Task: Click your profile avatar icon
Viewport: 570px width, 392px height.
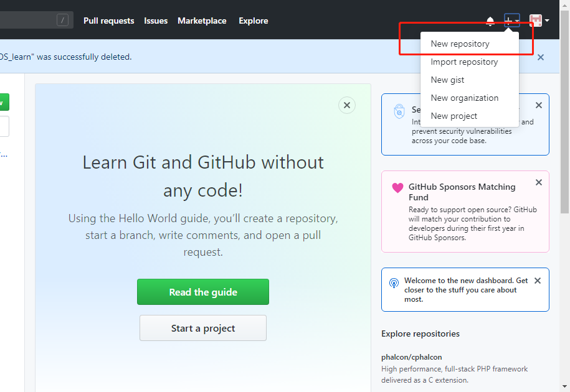Action: pyautogui.click(x=534, y=21)
